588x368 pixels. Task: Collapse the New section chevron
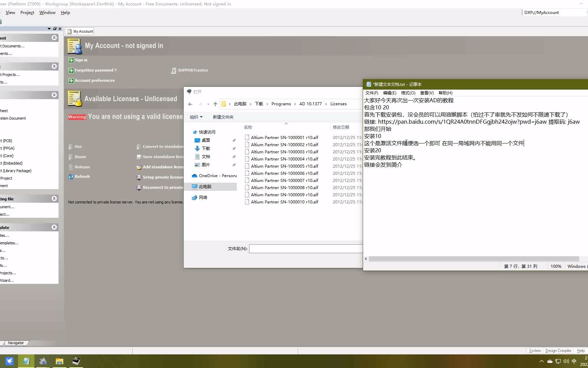point(54,95)
